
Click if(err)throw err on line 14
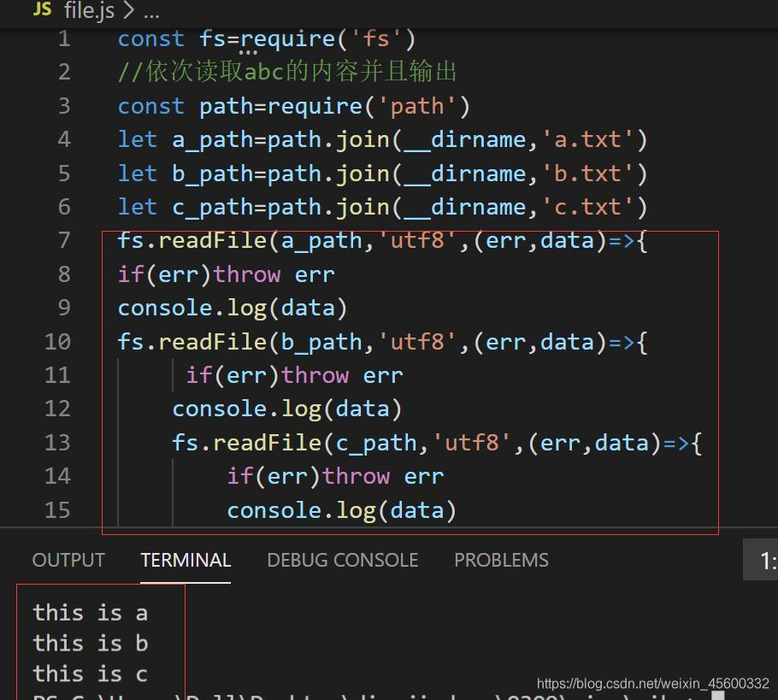335,477
